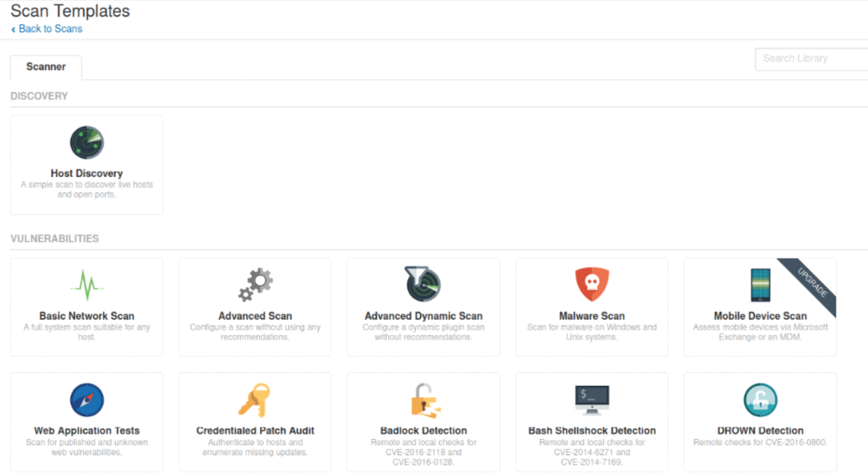The image size is (868, 475).
Task: Click the Advanced Scan gears icon
Action: (255, 285)
